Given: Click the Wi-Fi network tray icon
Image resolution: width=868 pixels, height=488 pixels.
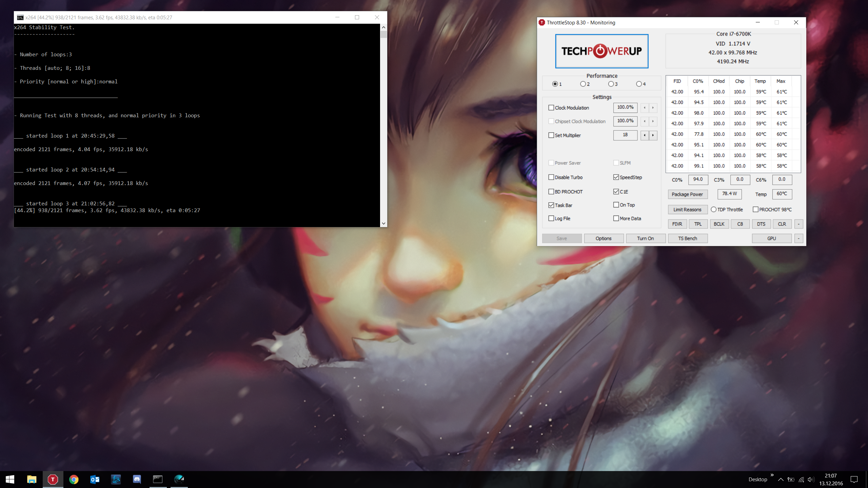Looking at the screenshot, I should (801, 480).
